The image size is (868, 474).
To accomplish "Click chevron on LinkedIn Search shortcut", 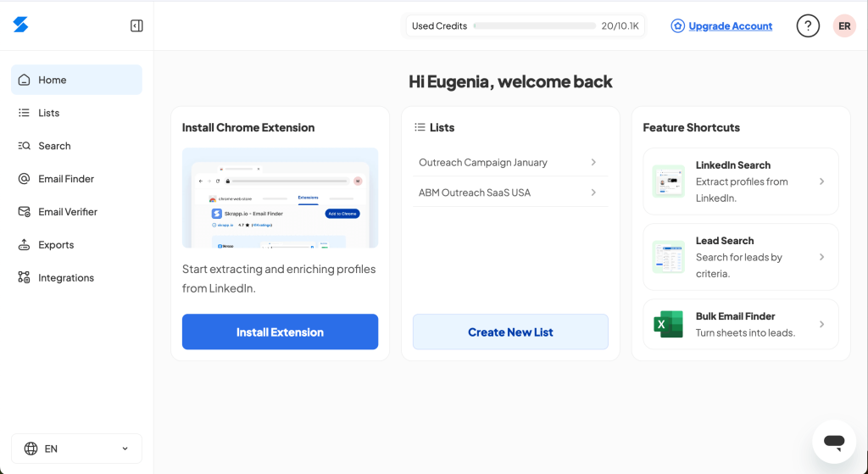I will click(x=822, y=181).
